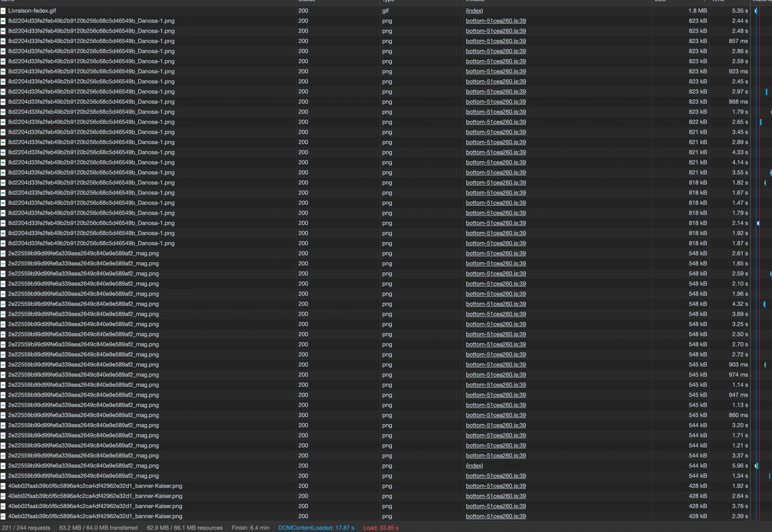Open the bottom-51cea260.js:39 link in the 3.45 s row
772x532 pixels.
[x=496, y=132]
